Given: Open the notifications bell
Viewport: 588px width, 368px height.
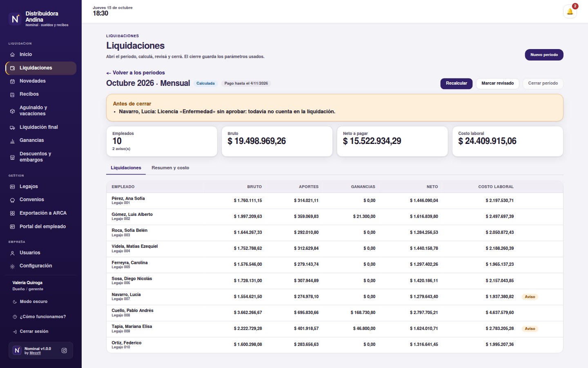Looking at the screenshot, I should [570, 11].
